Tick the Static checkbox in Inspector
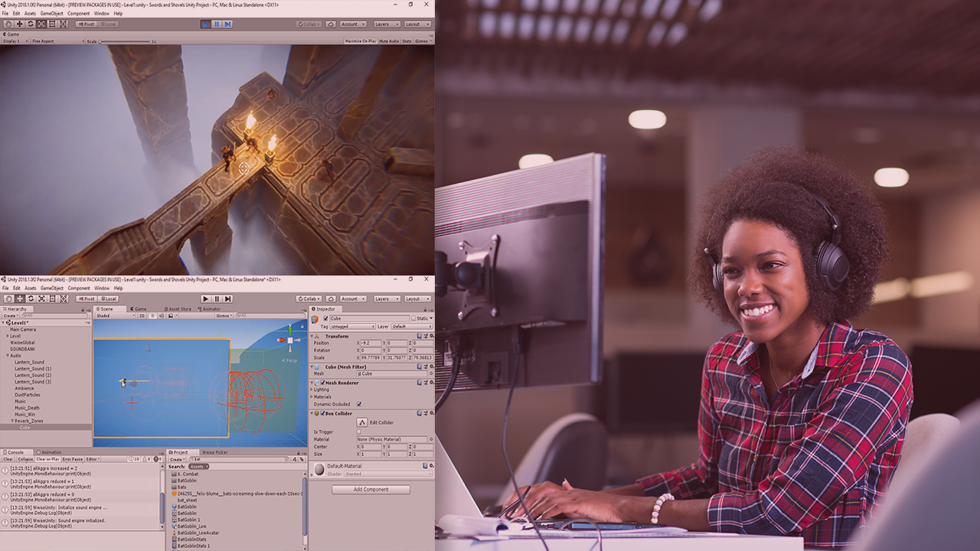The width and height of the screenshot is (980, 551). 413,318
